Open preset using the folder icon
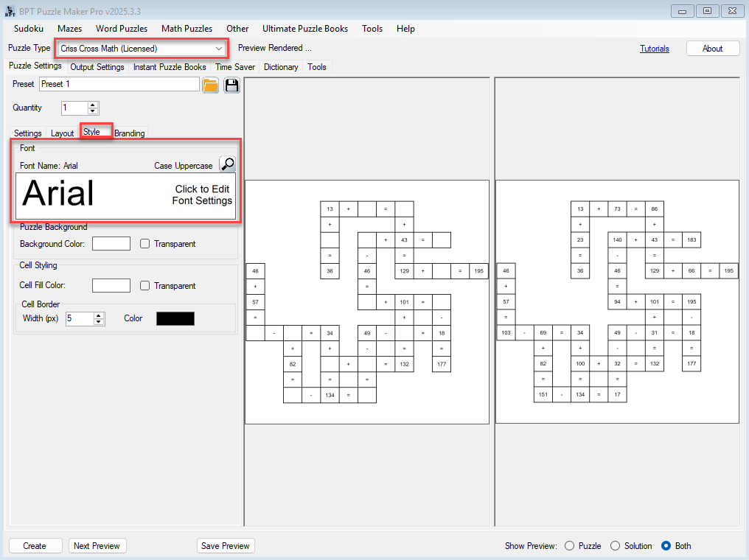749x560 pixels. click(x=210, y=85)
